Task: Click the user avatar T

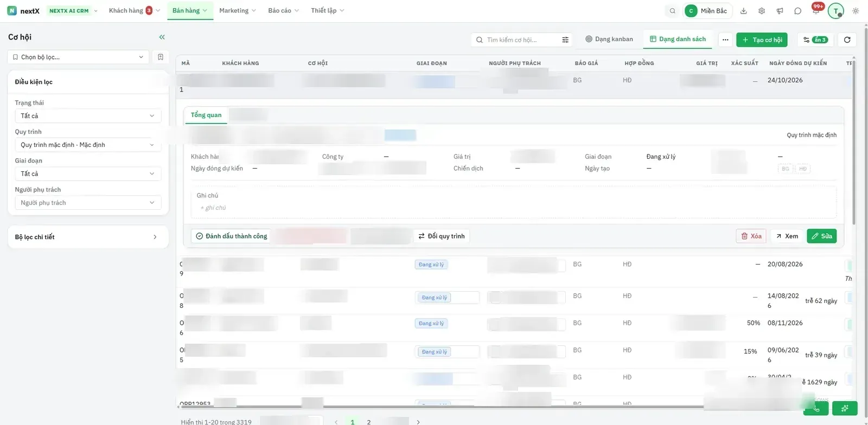Action: point(836,11)
